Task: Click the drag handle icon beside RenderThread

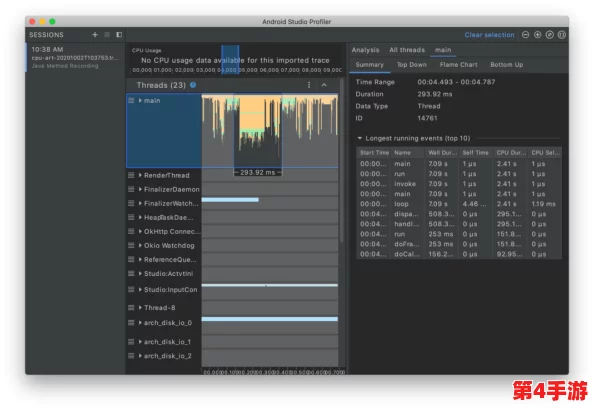Action: (x=131, y=175)
